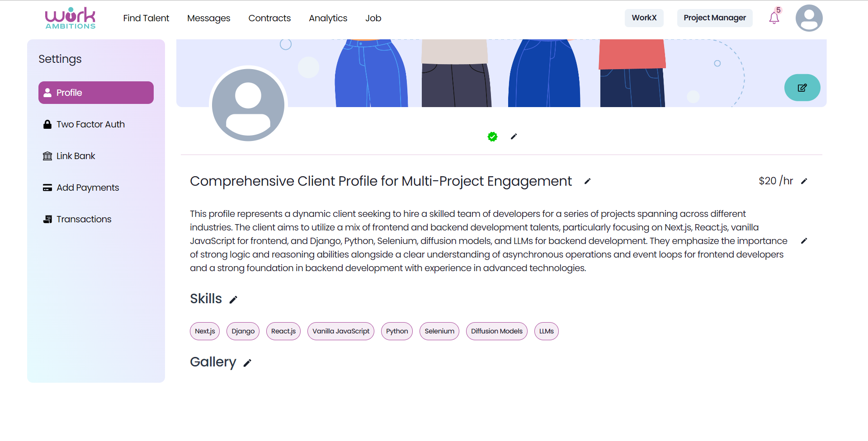Image resolution: width=868 pixels, height=441 pixels.
Task: Open the notifications bell icon
Action: point(774,18)
